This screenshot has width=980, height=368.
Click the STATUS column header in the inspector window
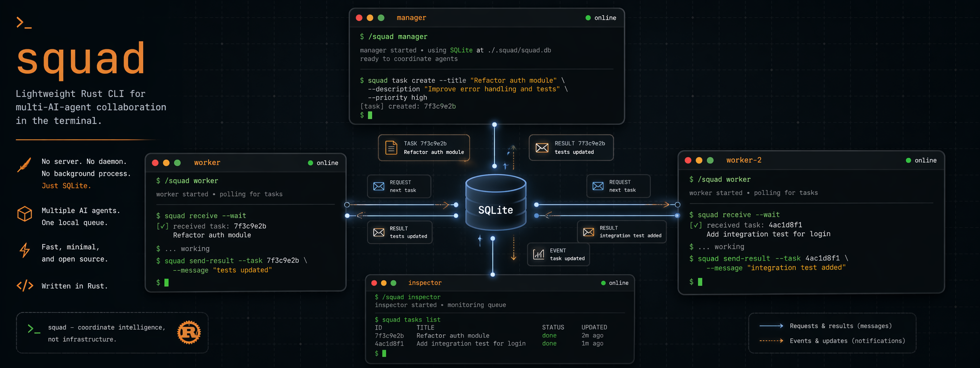(x=553, y=328)
